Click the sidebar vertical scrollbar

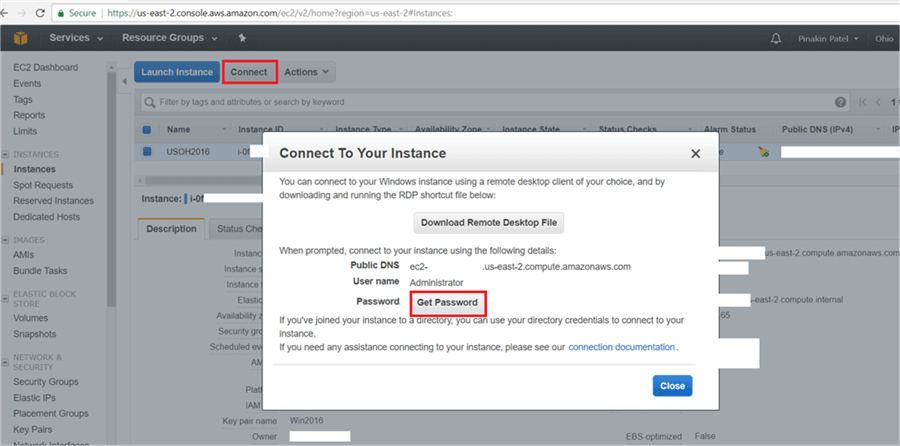(111, 189)
